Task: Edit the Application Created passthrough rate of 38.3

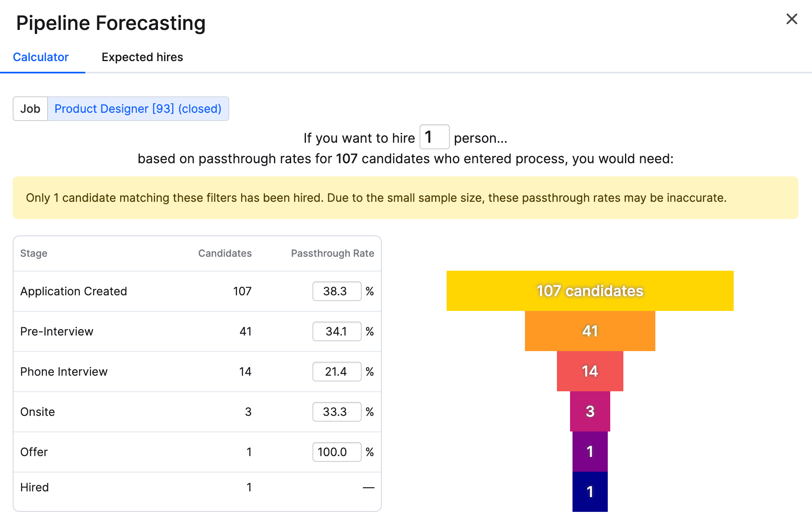Action: tap(337, 291)
